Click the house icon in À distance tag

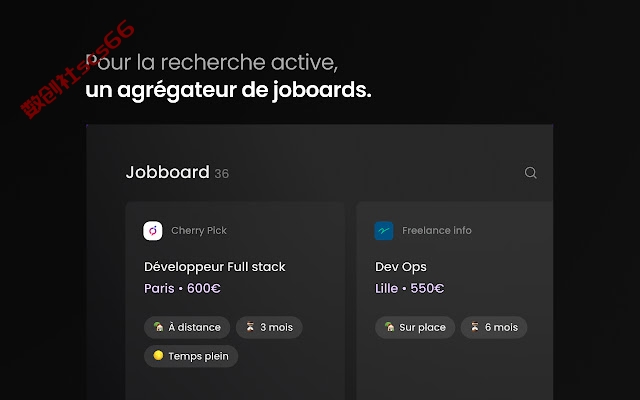click(158, 327)
